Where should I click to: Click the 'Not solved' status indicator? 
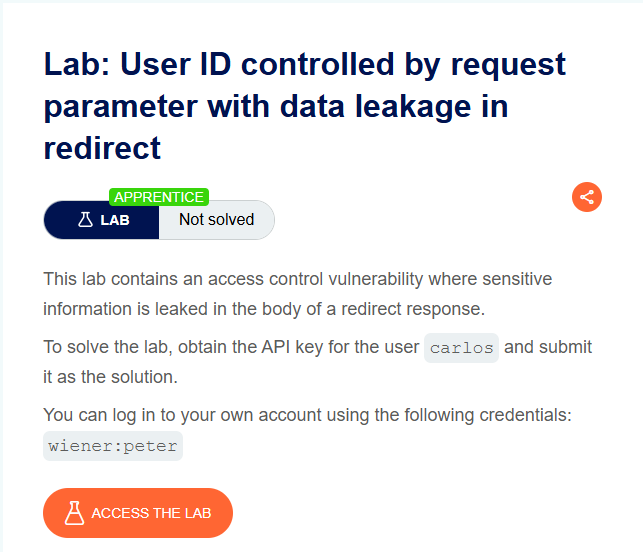[217, 220]
